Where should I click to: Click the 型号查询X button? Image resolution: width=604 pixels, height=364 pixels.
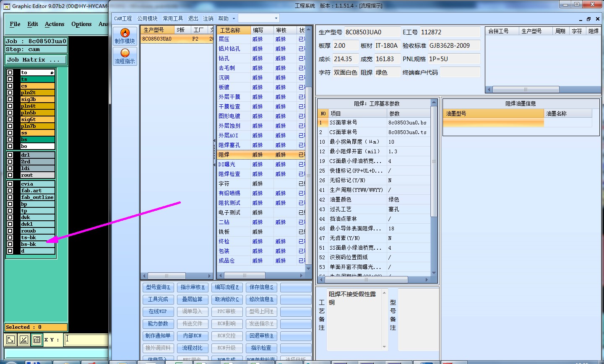coord(158,287)
